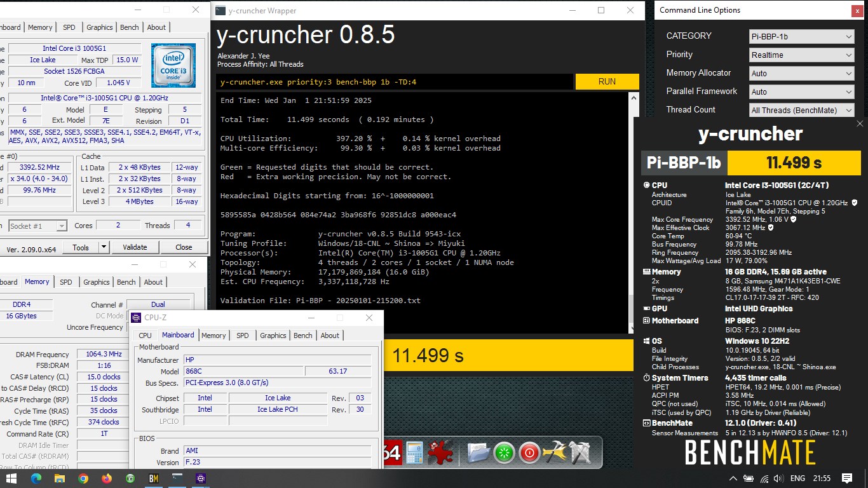Open About tab in CPU-Z Mainboard window
The image size is (868, 488).
(330, 335)
